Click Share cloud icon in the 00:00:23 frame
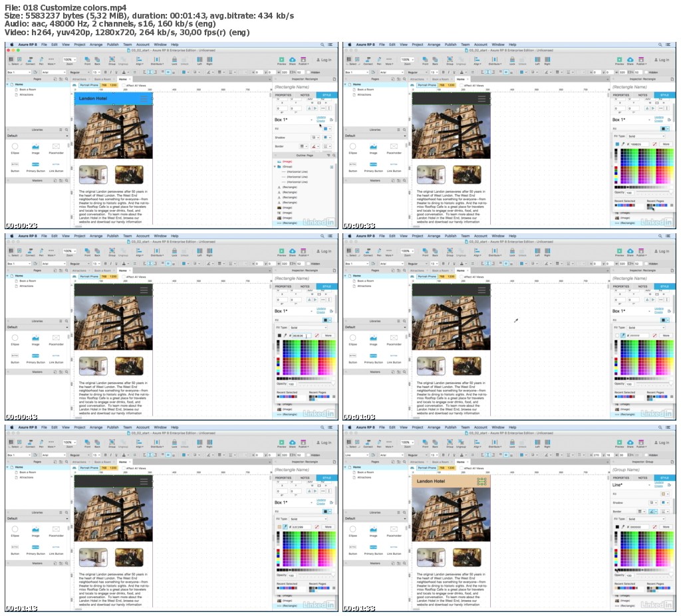 pyautogui.click(x=293, y=60)
